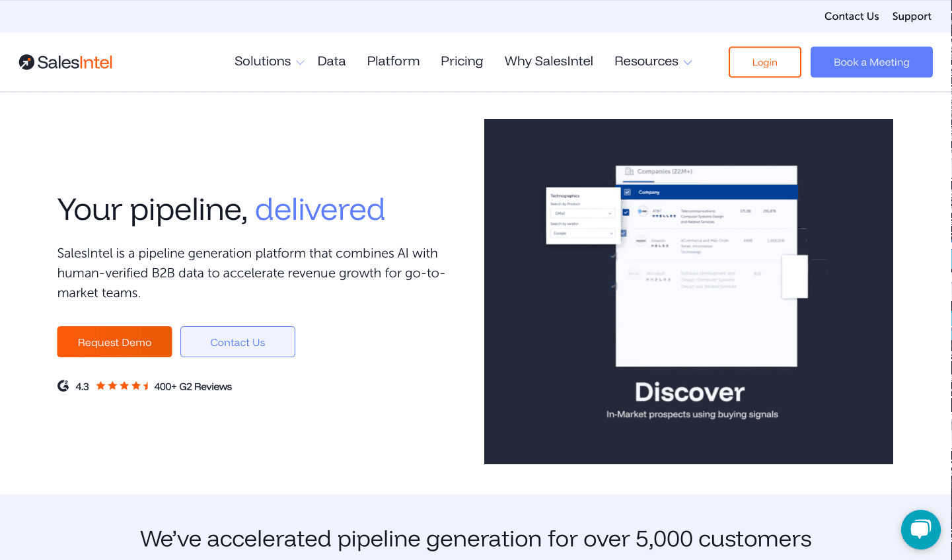
Task: Open the GMail product dropdown
Action: pyautogui.click(x=583, y=213)
